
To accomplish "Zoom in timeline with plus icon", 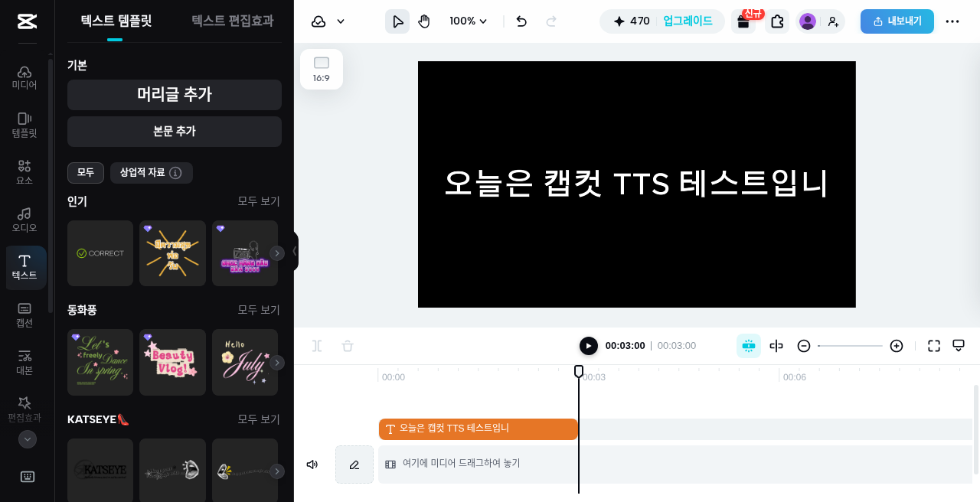I will pos(897,346).
